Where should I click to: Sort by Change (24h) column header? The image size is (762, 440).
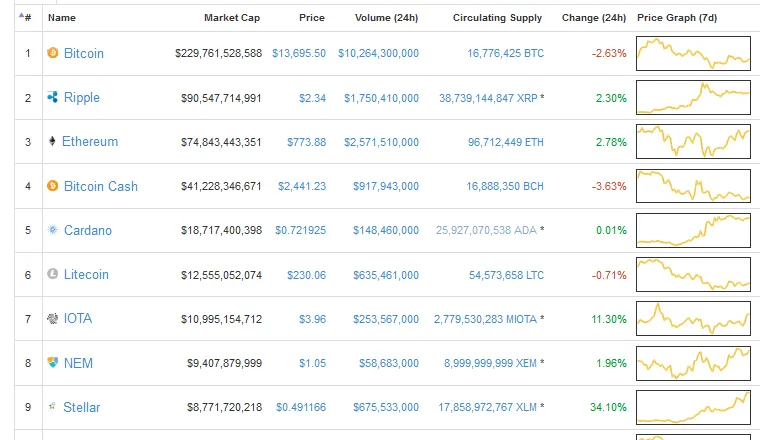594,18
